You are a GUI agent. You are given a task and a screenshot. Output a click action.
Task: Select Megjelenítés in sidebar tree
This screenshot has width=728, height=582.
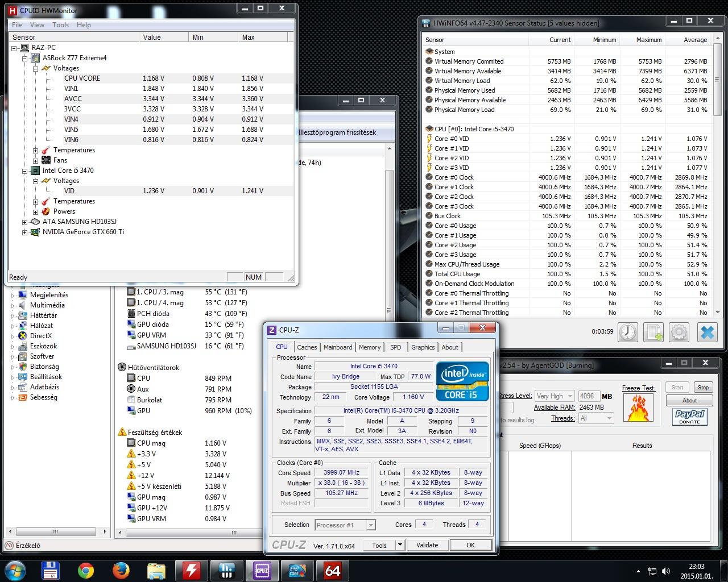(49, 295)
